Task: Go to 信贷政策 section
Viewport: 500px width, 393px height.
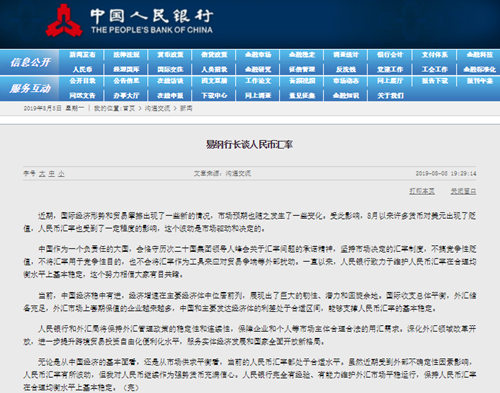Action: [x=214, y=55]
